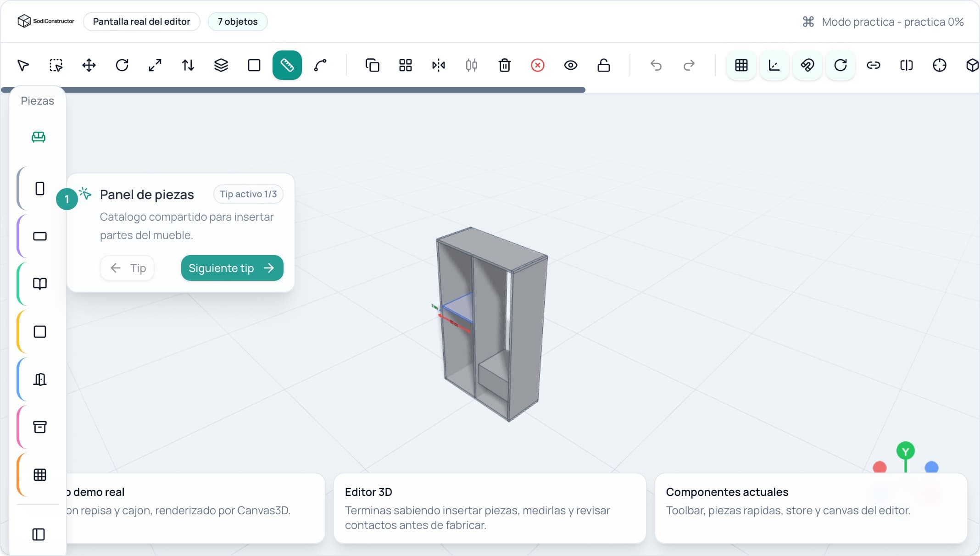Click the horizontal toolbar scrollbar

294,90
